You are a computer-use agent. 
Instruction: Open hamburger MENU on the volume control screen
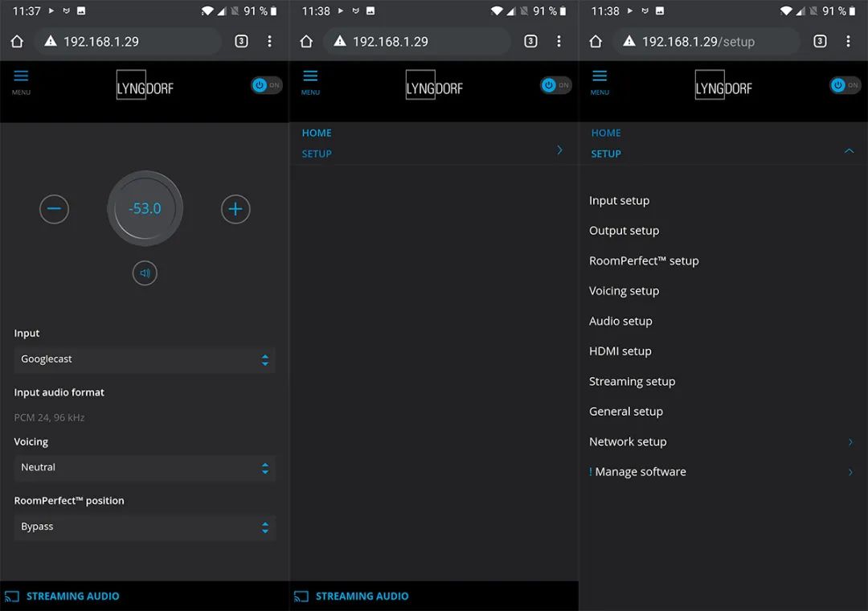tap(21, 80)
